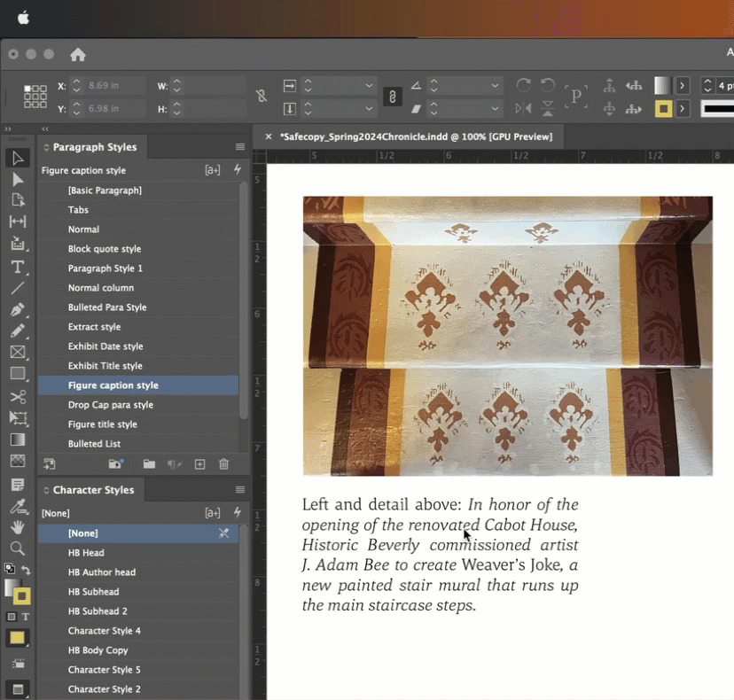Select the Gradient Swatch tool
This screenshot has height=700, width=734.
point(18,439)
